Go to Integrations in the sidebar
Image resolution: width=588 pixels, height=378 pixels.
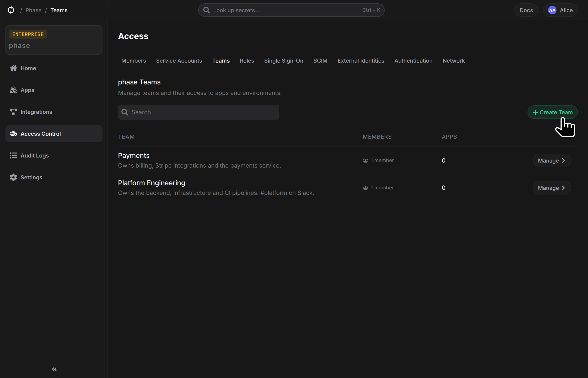pyautogui.click(x=54, y=112)
